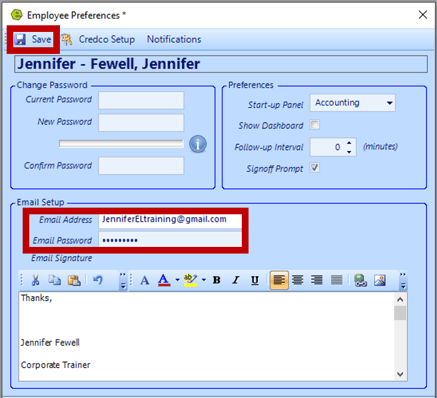The height and width of the screenshot is (398, 437).
Task: Enable the Show Dashboard checkbox
Action: click(315, 125)
